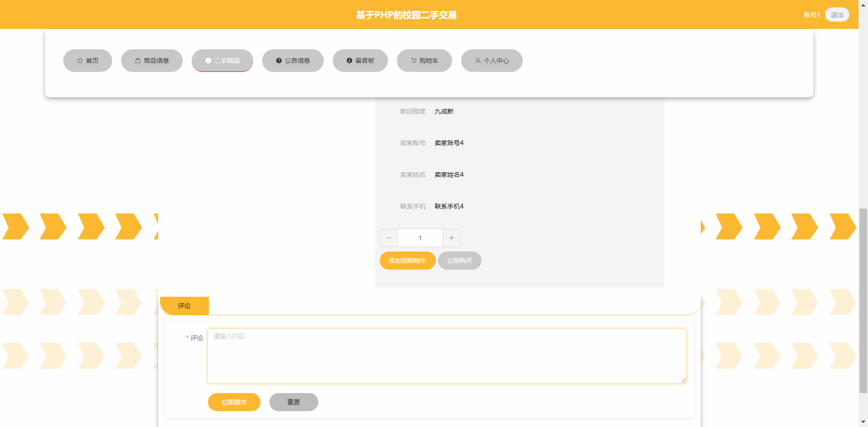The height and width of the screenshot is (427, 868).
Task: Click the user icon beside 个人中心
Action: tap(478, 61)
